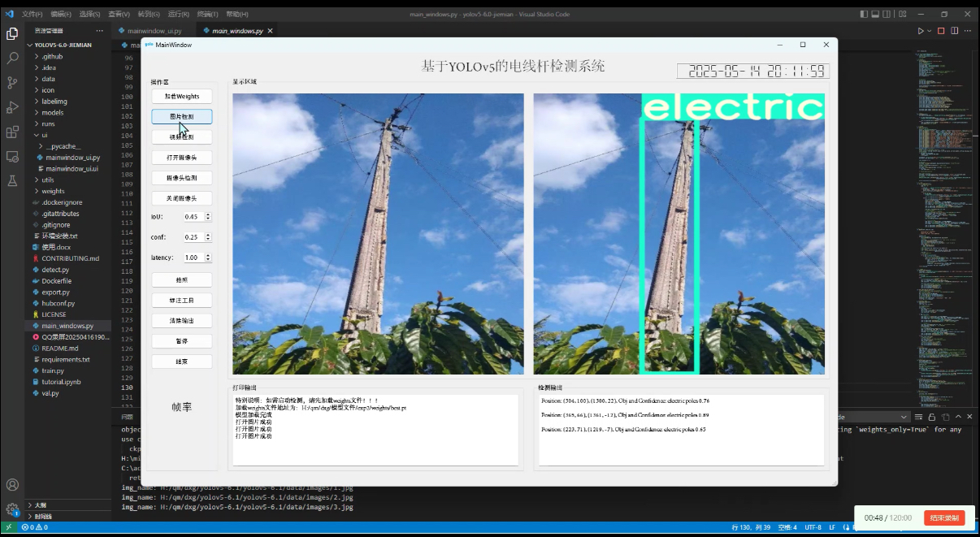Click the 结束 button in MainWindow
This screenshot has height=537, width=980.
pos(182,362)
